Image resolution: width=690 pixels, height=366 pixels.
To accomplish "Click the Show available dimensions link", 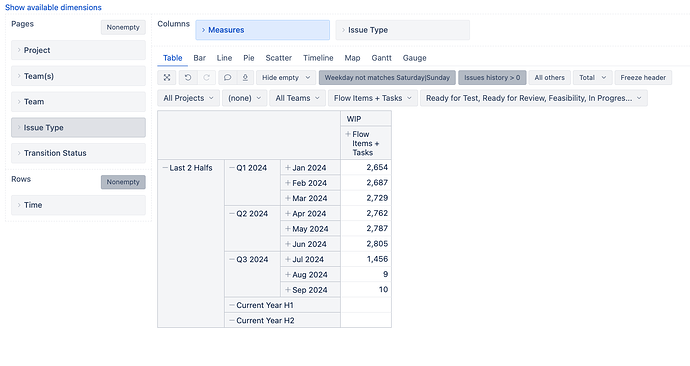I will pos(53,7).
